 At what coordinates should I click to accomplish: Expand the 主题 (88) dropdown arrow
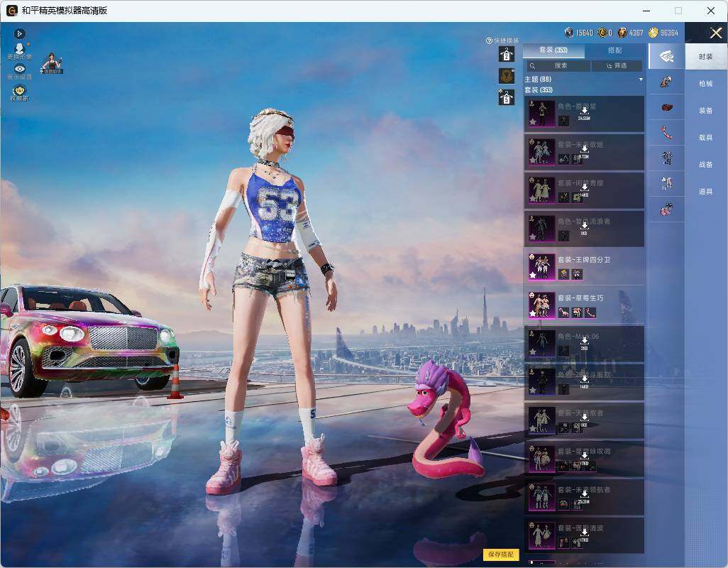coord(641,80)
